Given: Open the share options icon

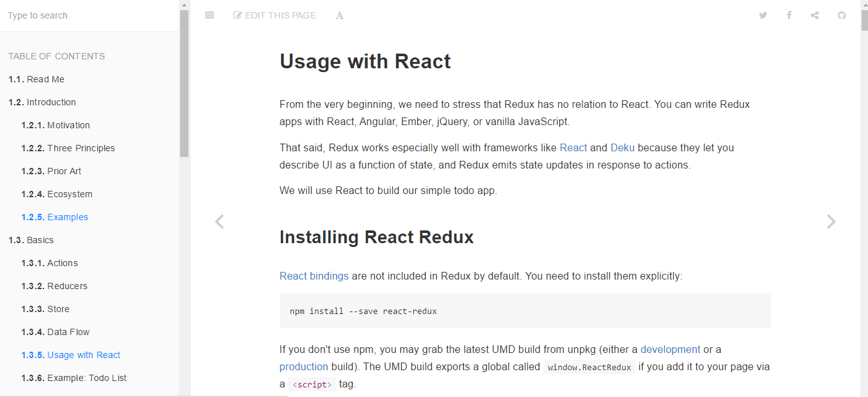Looking at the screenshot, I should [814, 15].
